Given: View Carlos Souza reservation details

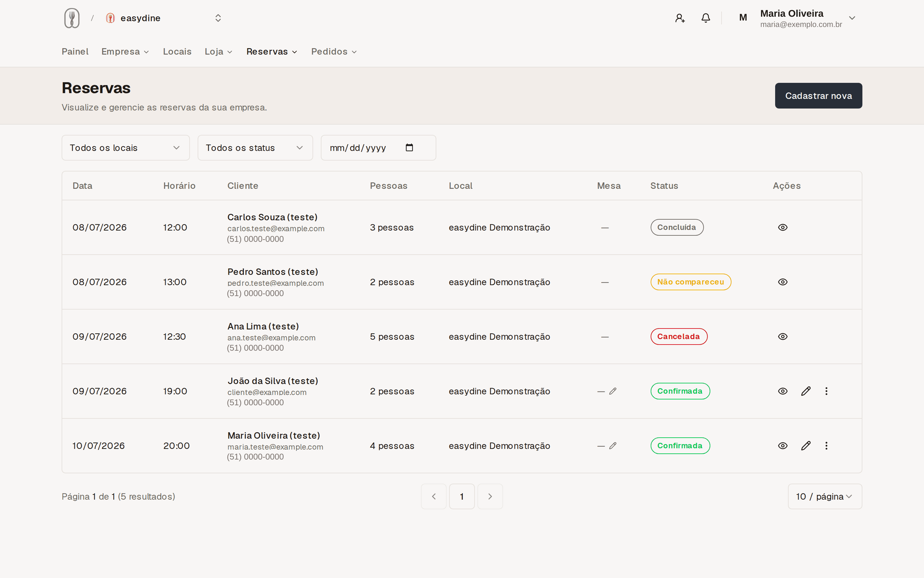Looking at the screenshot, I should tap(783, 227).
